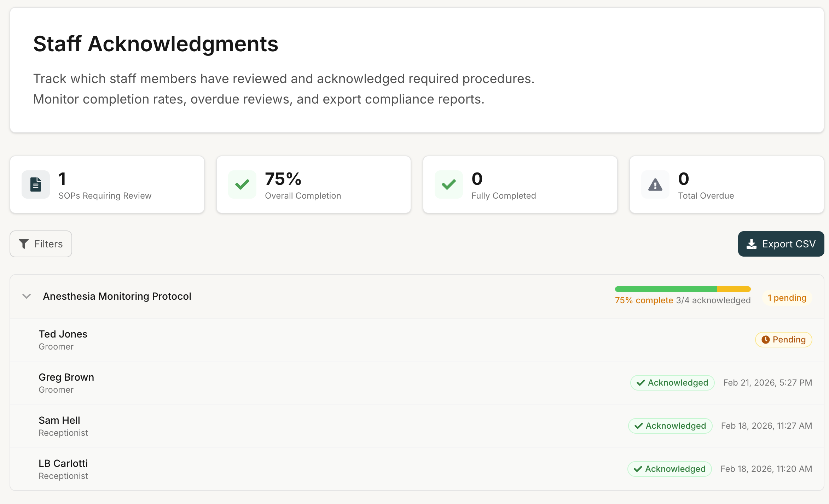Open the Filters dropdown
The image size is (829, 504).
pos(41,244)
